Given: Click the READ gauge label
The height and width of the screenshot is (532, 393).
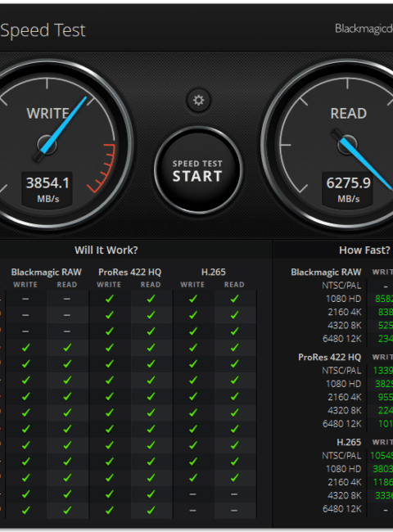Looking at the screenshot, I should (x=349, y=113).
